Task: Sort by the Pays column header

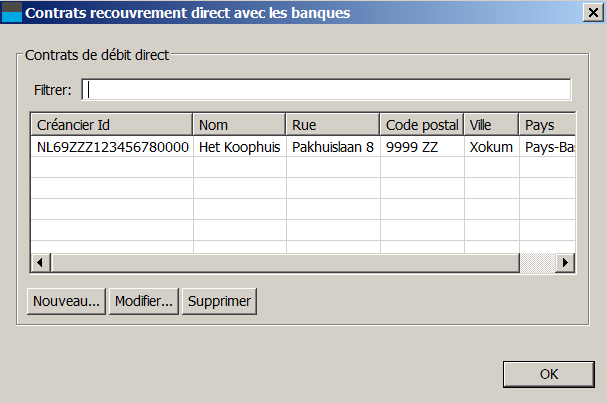Action: pos(547,125)
